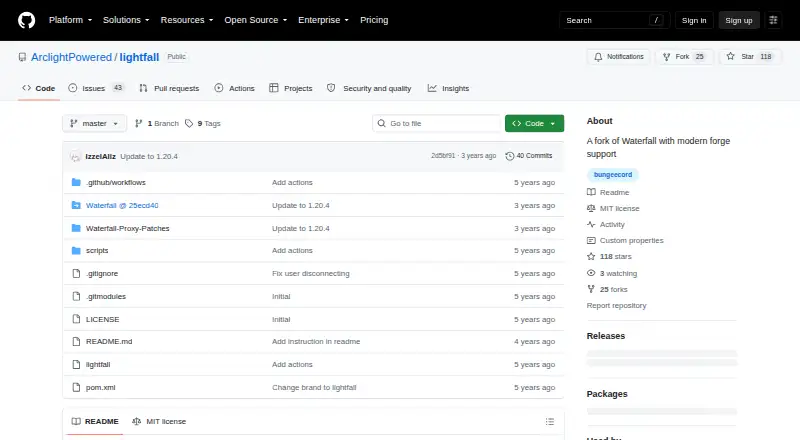Open the .gitignore file
Viewport: 800px width, 440px height.
(102, 273)
